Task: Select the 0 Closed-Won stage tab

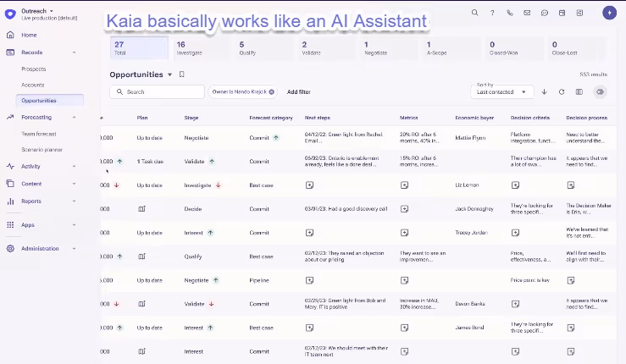Action: (515, 48)
